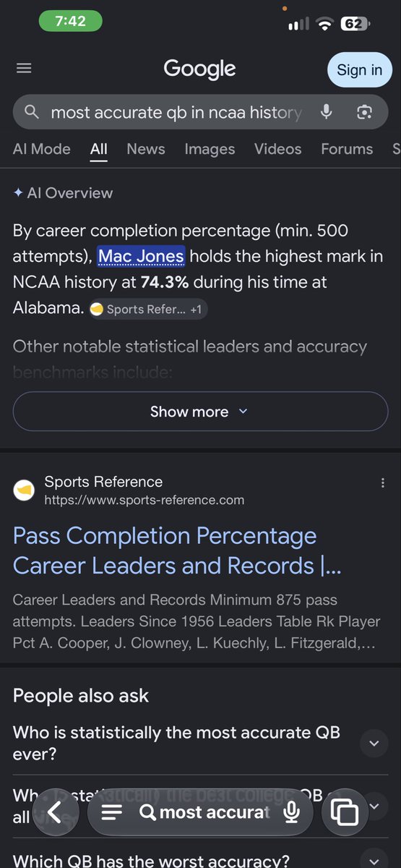Tap the back arrow in the bottom bar
This screenshot has height=868, width=401.
click(56, 812)
